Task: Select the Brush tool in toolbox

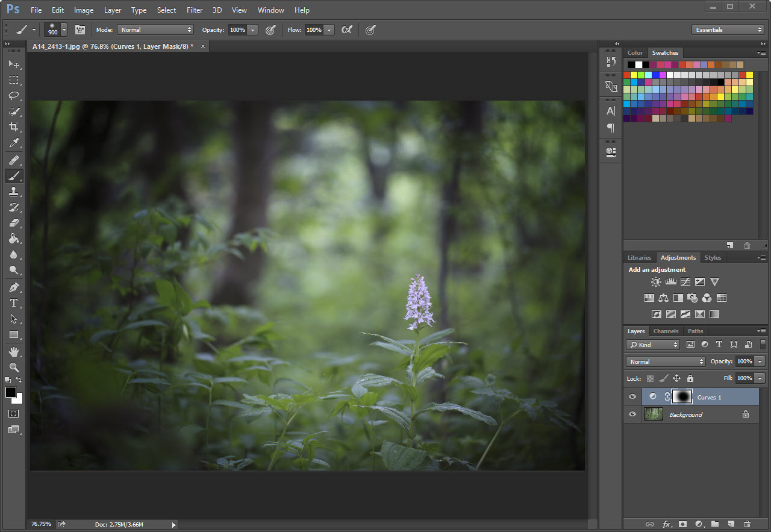Action: pyautogui.click(x=14, y=176)
